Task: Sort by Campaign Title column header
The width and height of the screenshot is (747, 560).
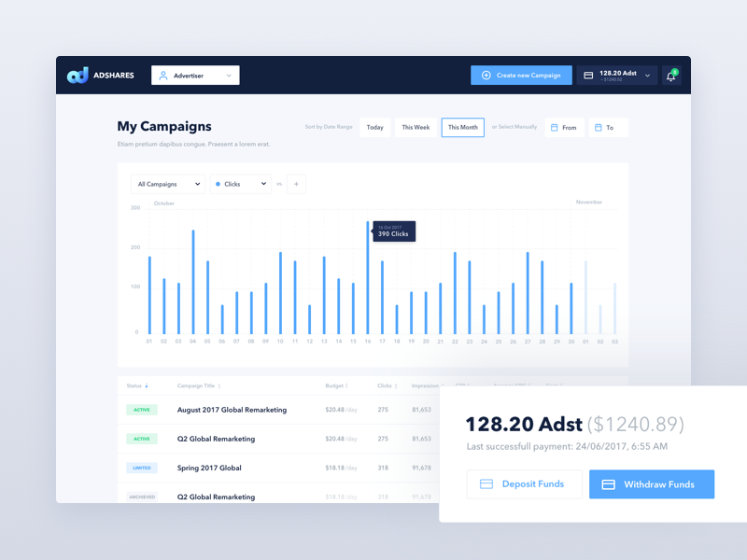Action: (198, 385)
